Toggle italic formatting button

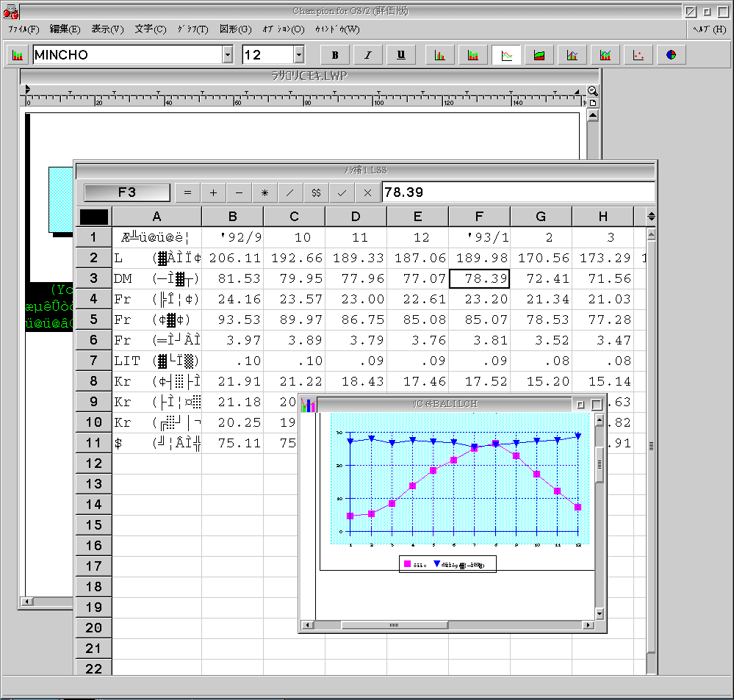click(368, 55)
